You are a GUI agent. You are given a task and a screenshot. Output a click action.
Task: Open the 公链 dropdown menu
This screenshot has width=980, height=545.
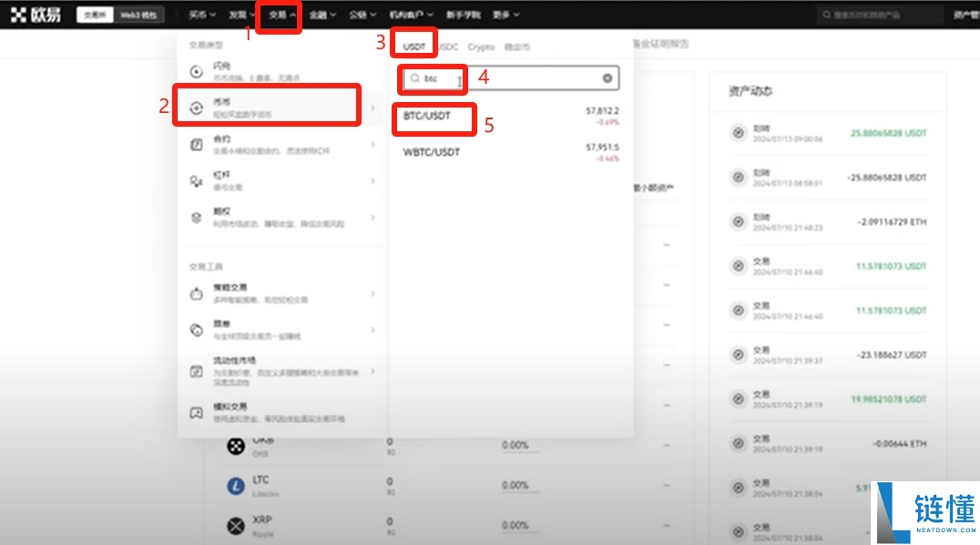coord(362,15)
